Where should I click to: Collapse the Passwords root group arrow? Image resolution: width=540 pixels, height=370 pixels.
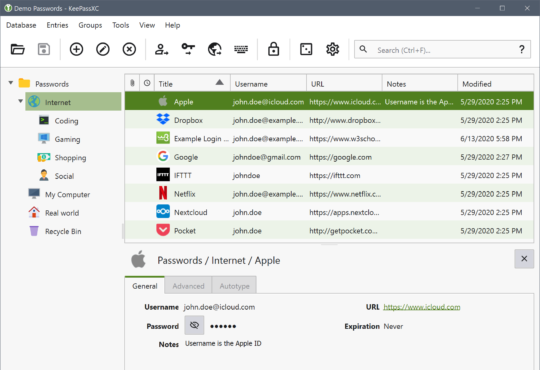pyautogui.click(x=11, y=83)
